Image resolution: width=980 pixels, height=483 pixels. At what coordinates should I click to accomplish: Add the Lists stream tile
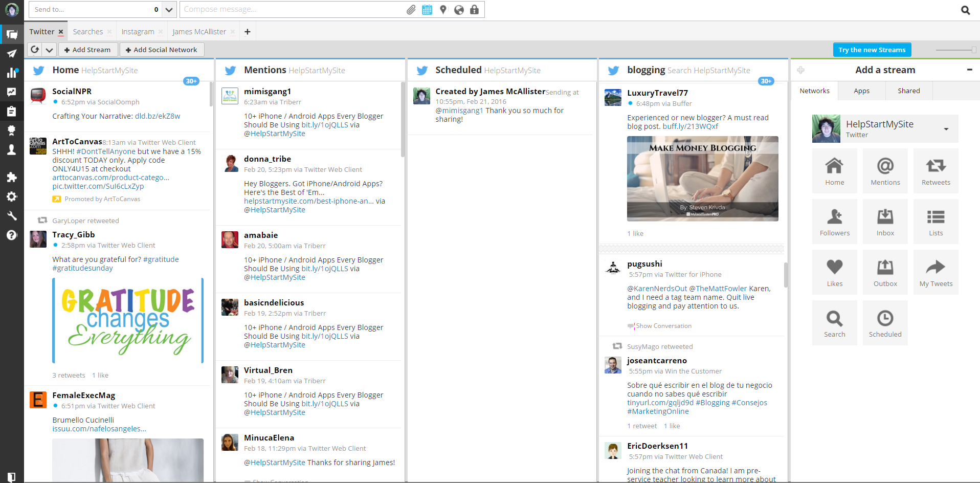[936, 222]
